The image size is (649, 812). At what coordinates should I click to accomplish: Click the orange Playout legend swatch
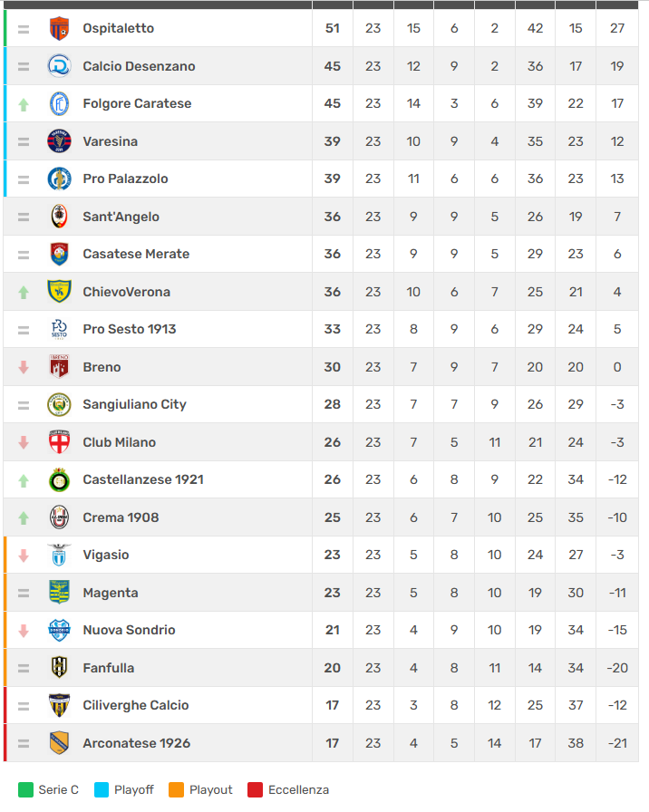coord(177,789)
